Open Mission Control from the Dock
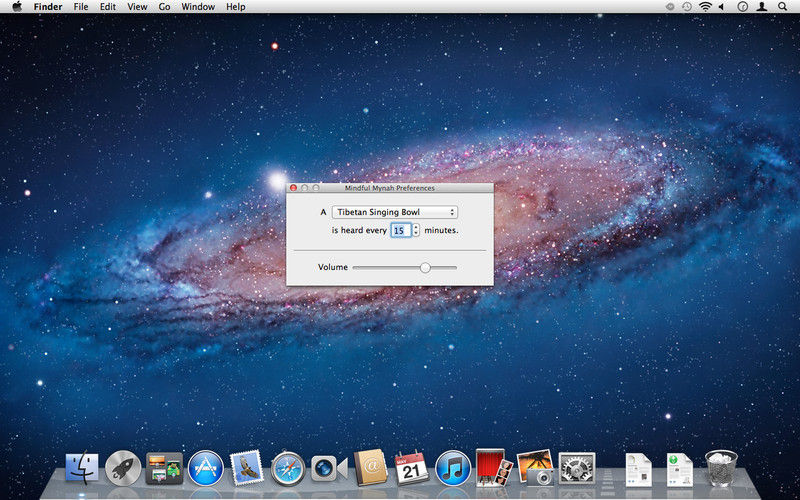This screenshot has width=800, height=500. click(164, 468)
